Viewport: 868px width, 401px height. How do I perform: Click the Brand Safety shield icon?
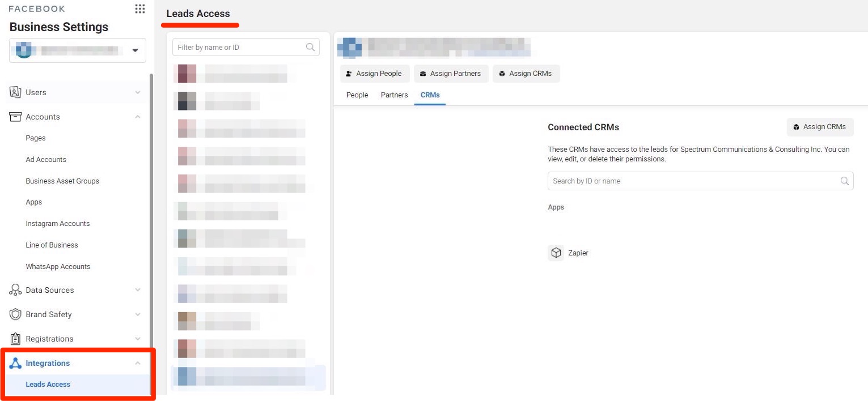tap(15, 314)
